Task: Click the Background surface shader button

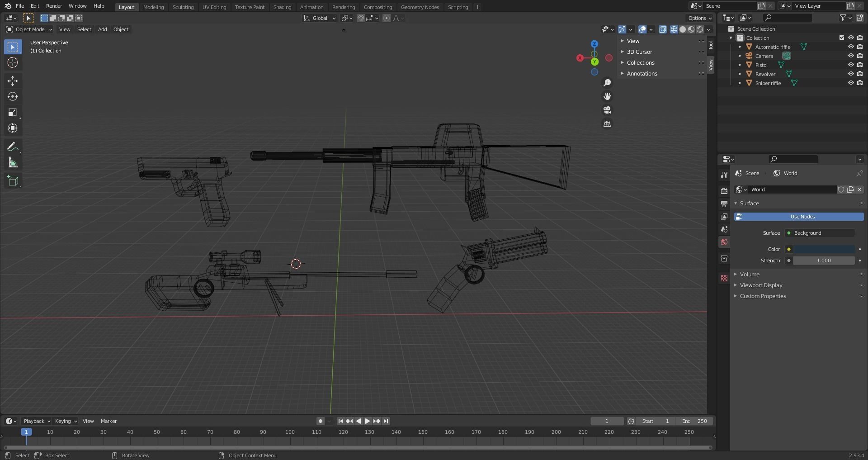Action: pyautogui.click(x=820, y=233)
